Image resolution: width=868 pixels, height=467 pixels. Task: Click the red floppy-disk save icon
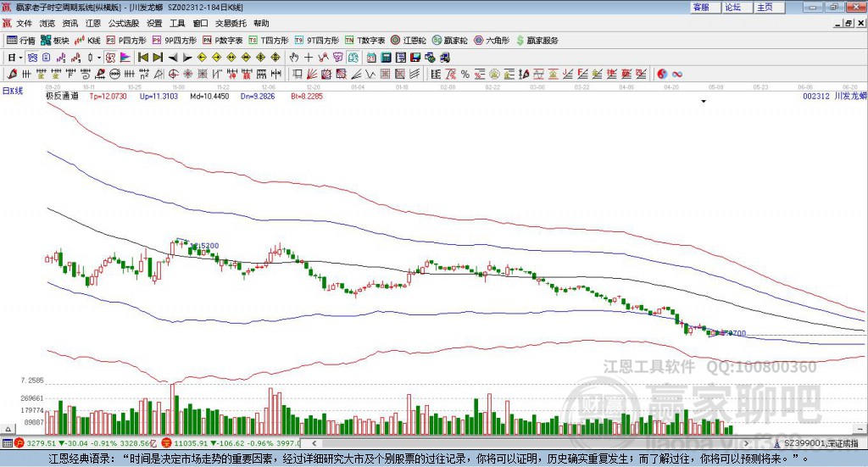[x=415, y=58]
